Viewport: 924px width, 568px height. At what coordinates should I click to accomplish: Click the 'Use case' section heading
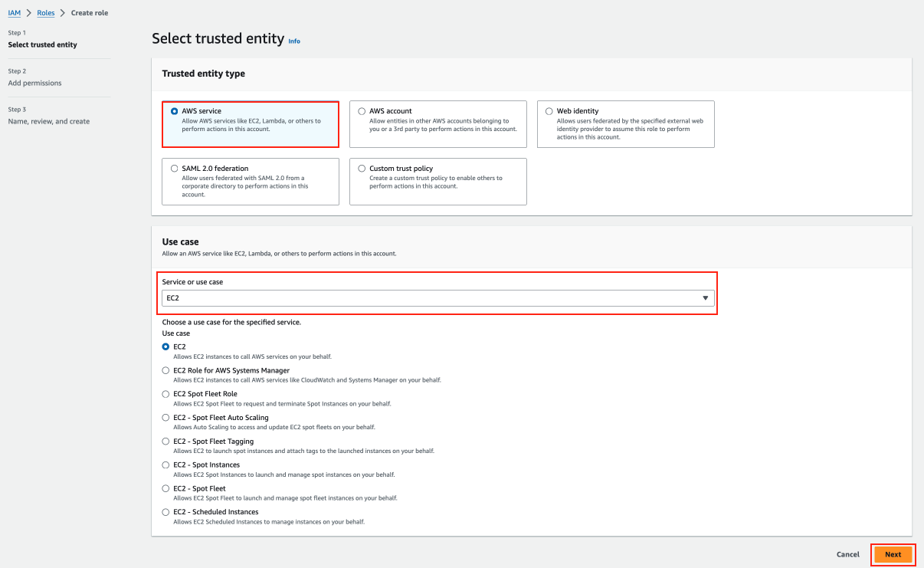pos(180,241)
